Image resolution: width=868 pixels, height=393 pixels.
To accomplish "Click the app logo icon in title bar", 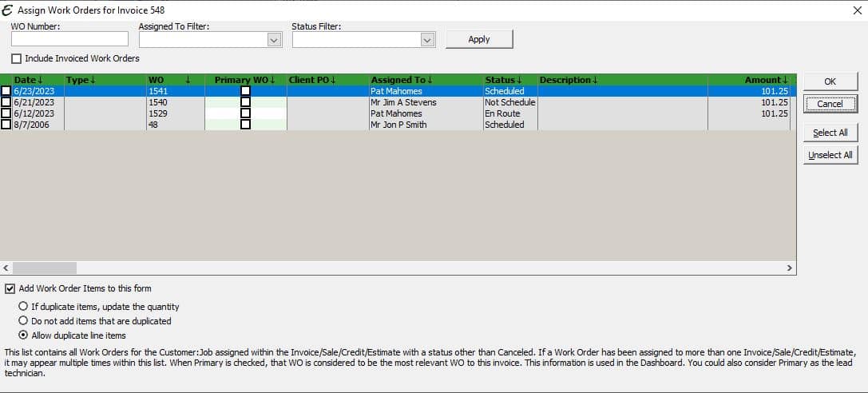I will click(7, 10).
